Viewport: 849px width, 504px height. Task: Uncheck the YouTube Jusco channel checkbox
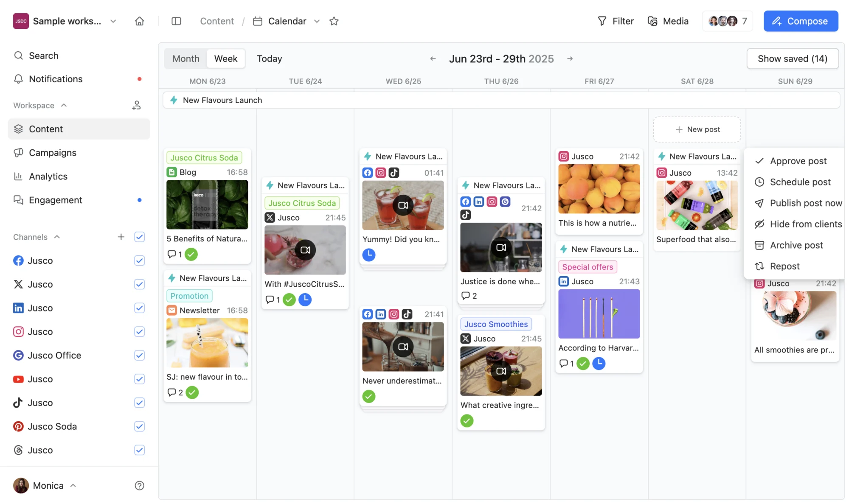click(x=139, y=379)
